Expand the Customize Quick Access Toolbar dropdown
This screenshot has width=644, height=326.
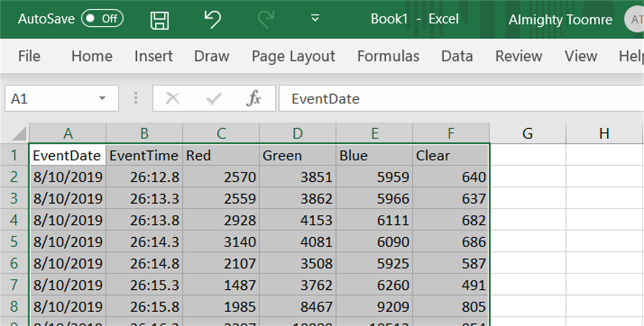tap(315, 19)
